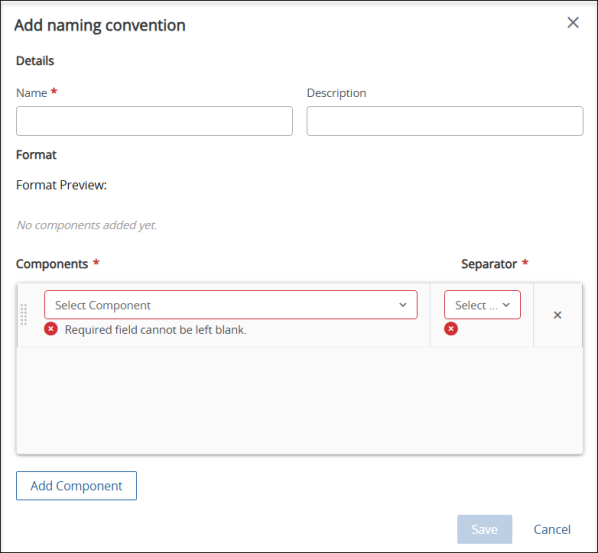Close the Add naming convention dialog
Screen dimensions: 598x553
click(573, 23)
